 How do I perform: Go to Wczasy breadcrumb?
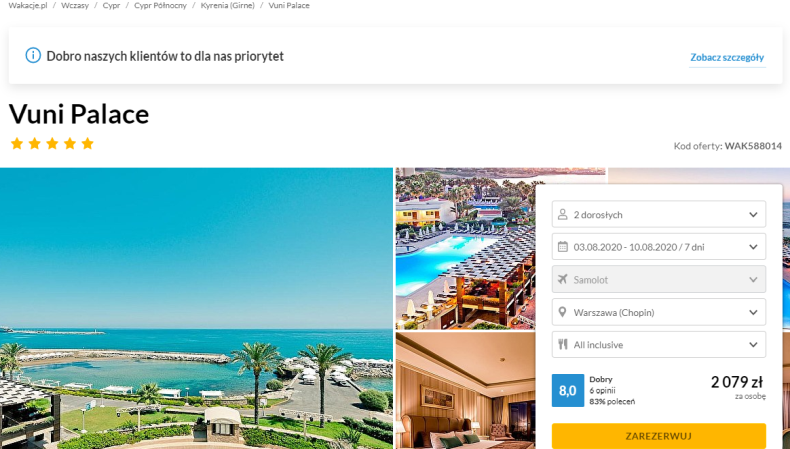[x=75, y=6]
